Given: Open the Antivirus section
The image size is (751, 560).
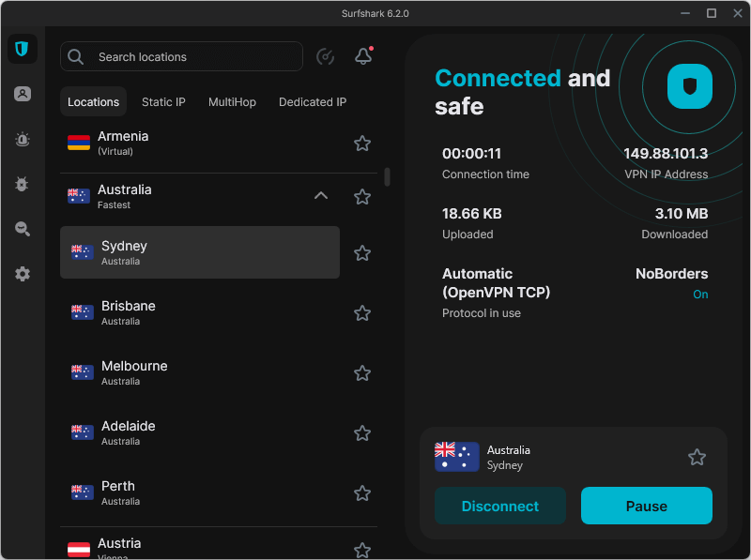Looking at the screenshot, I should (22, 184).
